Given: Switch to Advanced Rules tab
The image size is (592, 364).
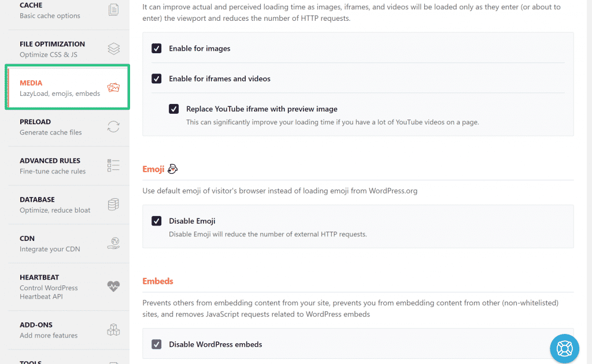Looking at the screenshot, I should [x=69, y=166].
